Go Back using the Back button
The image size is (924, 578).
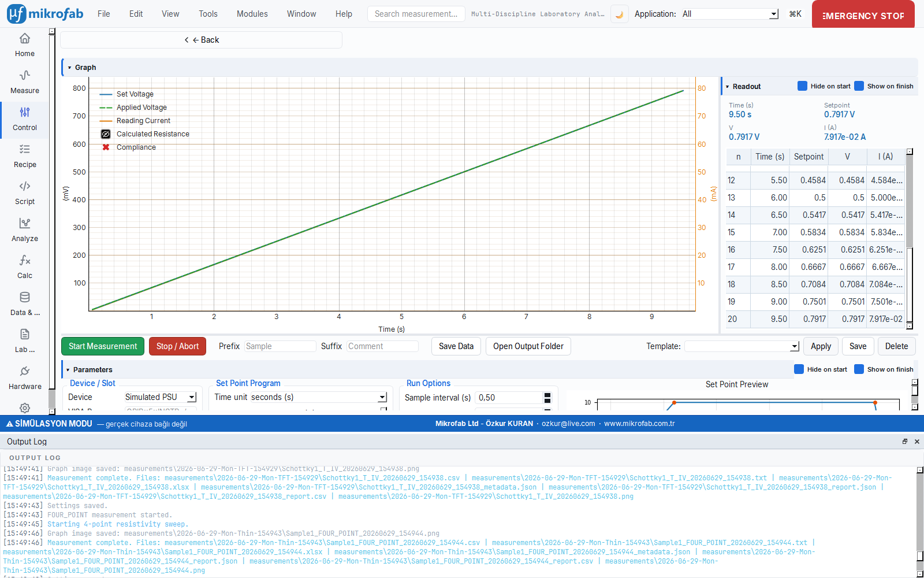tap(202, 40)
